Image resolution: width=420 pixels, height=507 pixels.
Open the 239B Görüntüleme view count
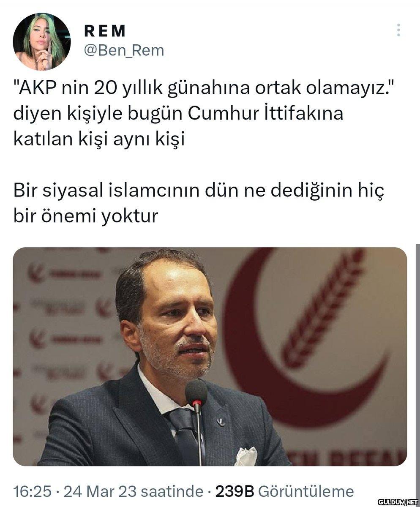[x=284, y=491]
